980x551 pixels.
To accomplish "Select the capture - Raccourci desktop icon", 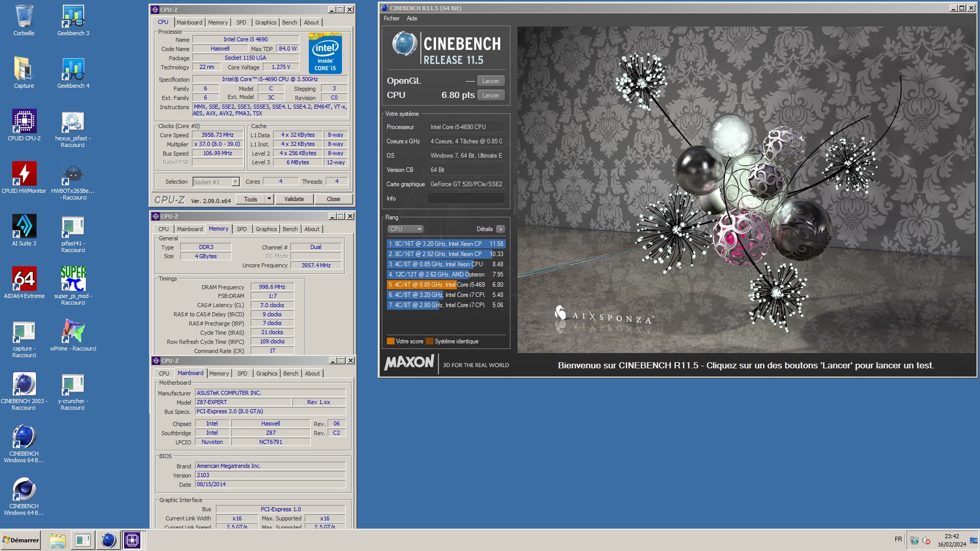I will [x=24, y=339].
